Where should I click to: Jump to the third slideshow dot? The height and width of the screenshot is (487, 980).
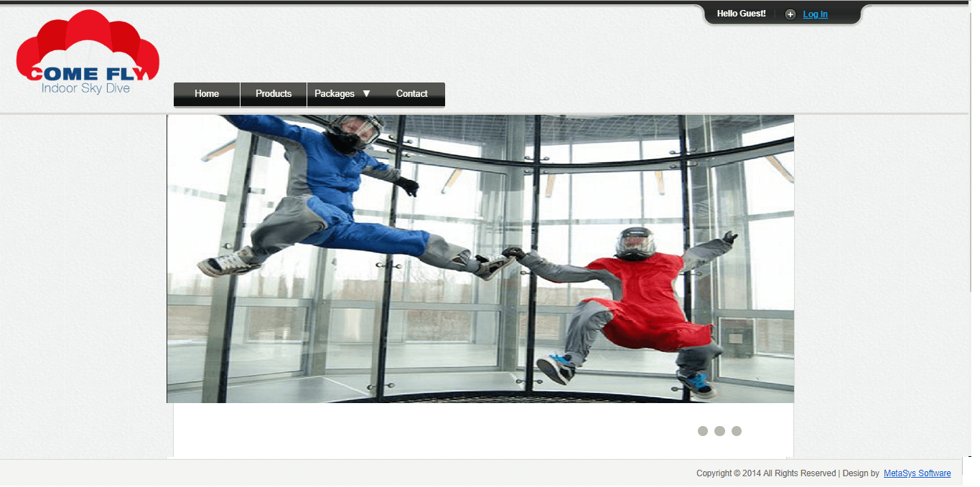tap(737, 431)
